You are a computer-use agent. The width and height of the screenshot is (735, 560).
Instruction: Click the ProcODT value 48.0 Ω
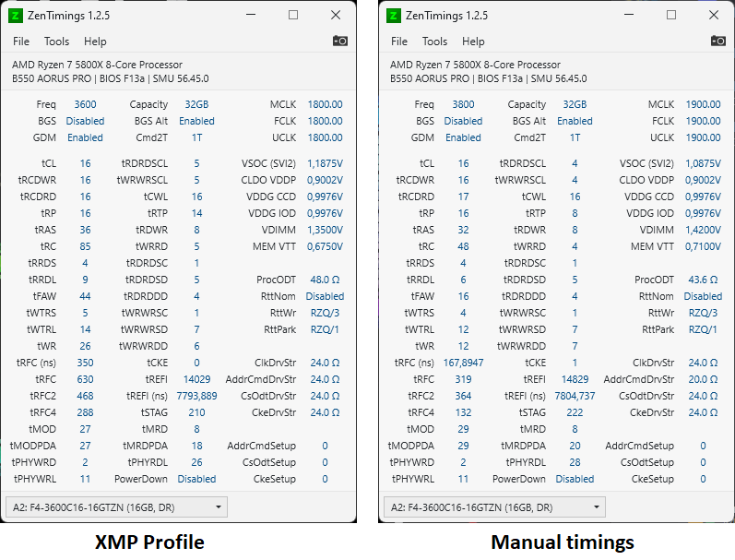click(x=325, y=280)
